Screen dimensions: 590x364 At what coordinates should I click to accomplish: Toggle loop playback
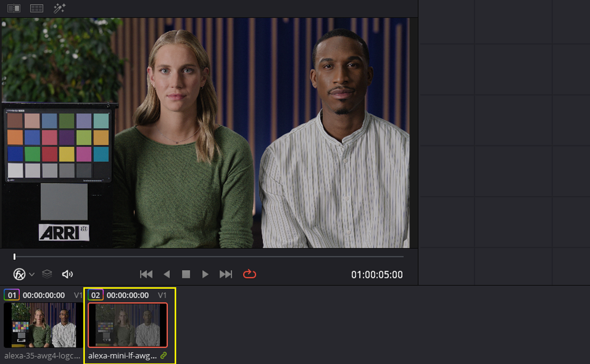tap(249, 274)
